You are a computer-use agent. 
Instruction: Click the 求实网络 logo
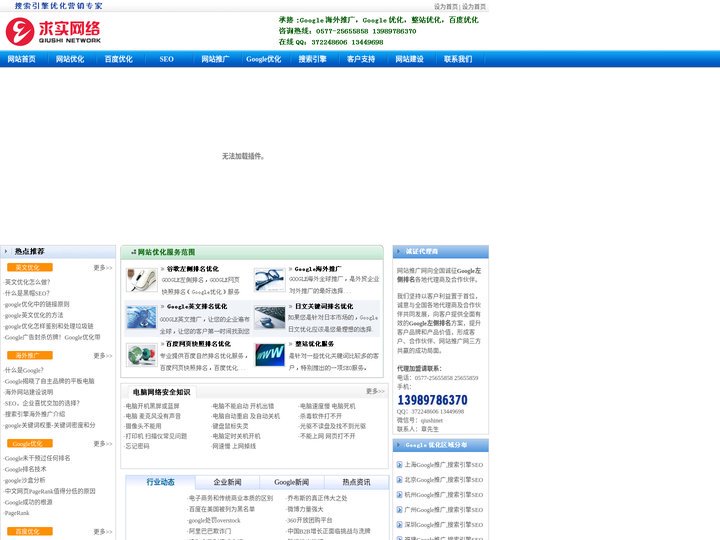[53, 31]
